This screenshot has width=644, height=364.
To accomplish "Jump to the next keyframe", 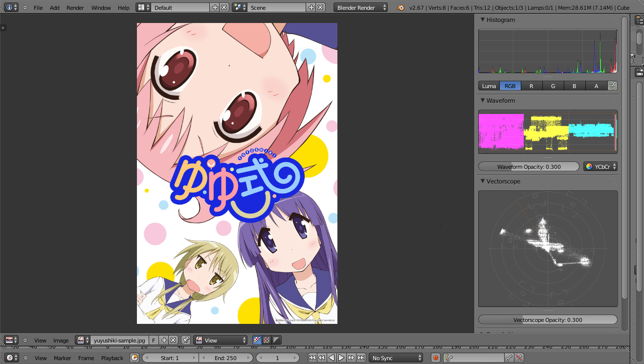I will (x=351, y=358).
